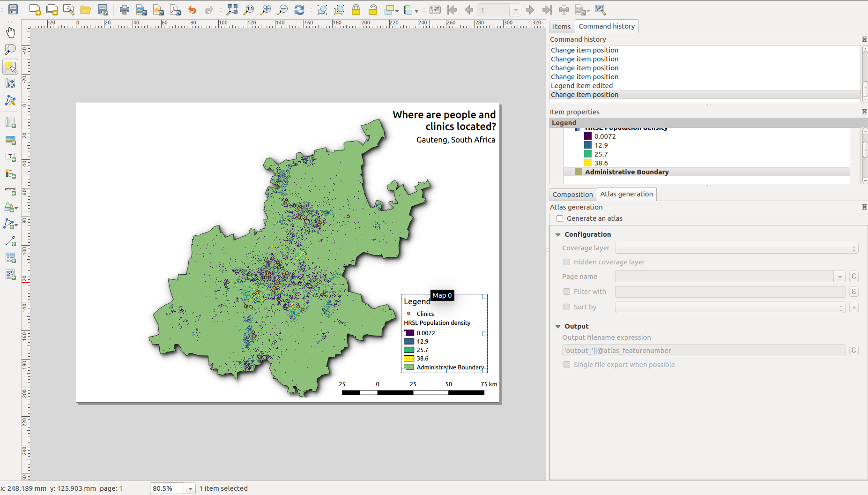
Task: Add a new map item
Action: point(10,123)
